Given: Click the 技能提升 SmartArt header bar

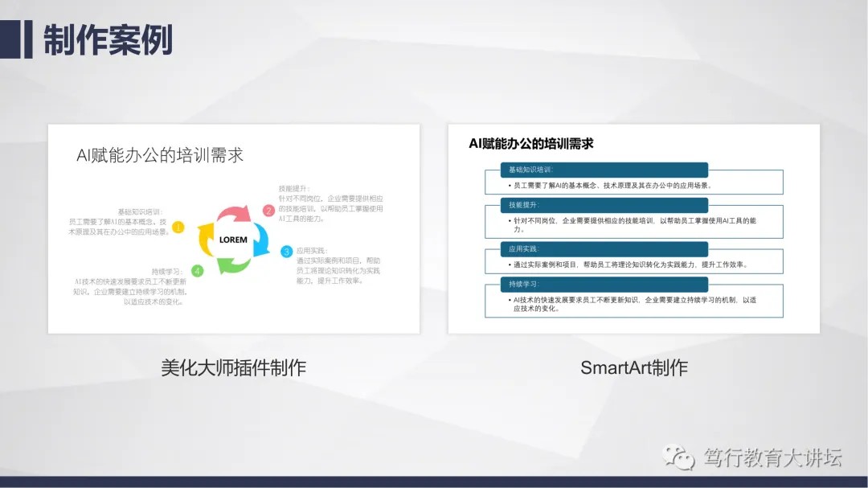Looking at the screenshot, I should tap(596, 204).
